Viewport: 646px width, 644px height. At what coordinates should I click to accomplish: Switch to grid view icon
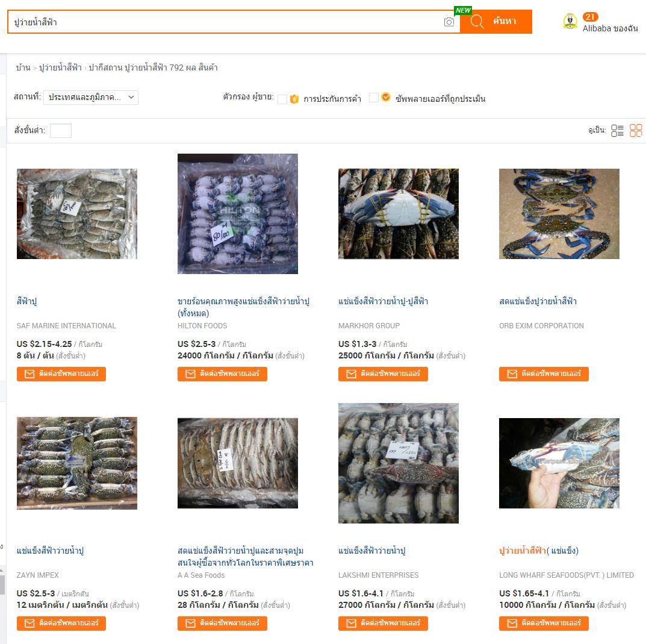click(636, 131)
